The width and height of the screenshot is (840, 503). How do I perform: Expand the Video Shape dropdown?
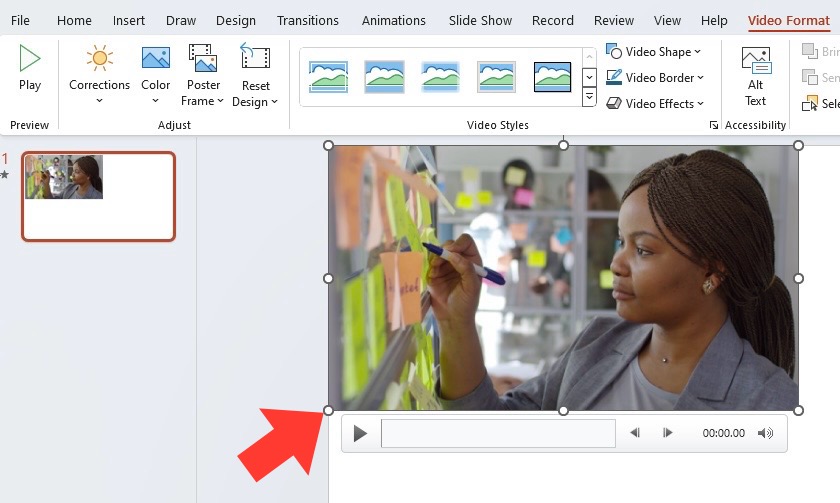click(653, 52)
